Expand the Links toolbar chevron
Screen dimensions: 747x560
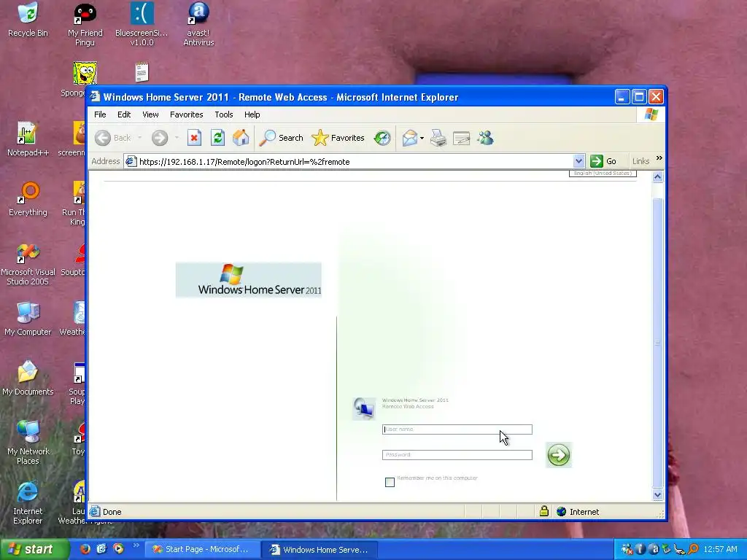(659, 158)
